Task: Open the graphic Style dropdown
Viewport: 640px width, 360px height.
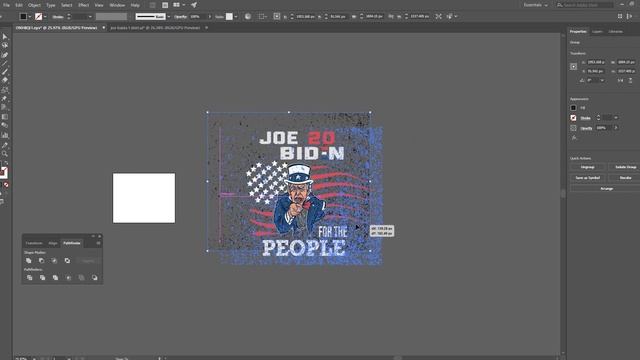Action: tap(236, 17)
